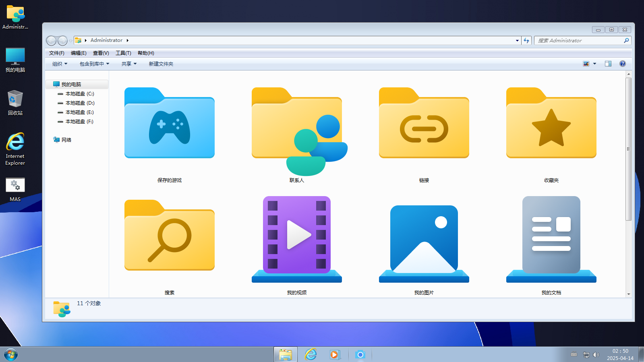The height and width of the screenshot is (362, 644).
Task: Click the volume speaker tray icon
Action: [x=596, y=355]
